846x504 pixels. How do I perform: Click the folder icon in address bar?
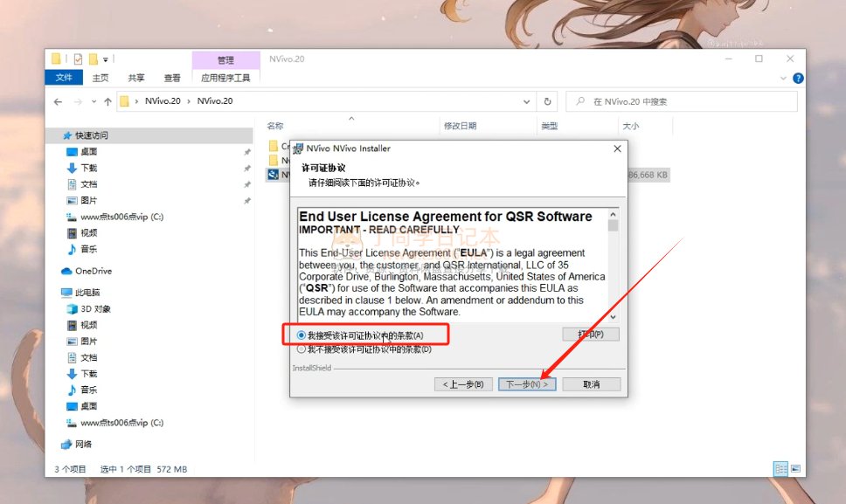pyautogui.click(x=125, y=101)
